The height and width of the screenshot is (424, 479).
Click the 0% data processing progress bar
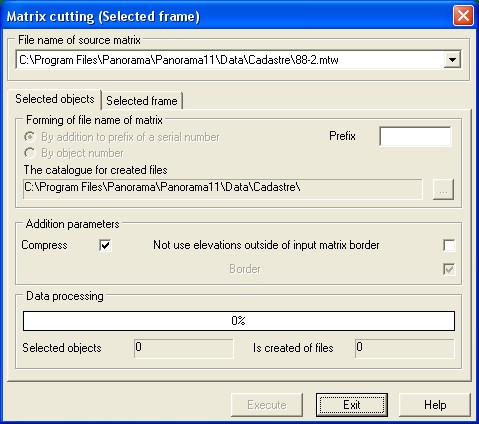click(239, 321)
